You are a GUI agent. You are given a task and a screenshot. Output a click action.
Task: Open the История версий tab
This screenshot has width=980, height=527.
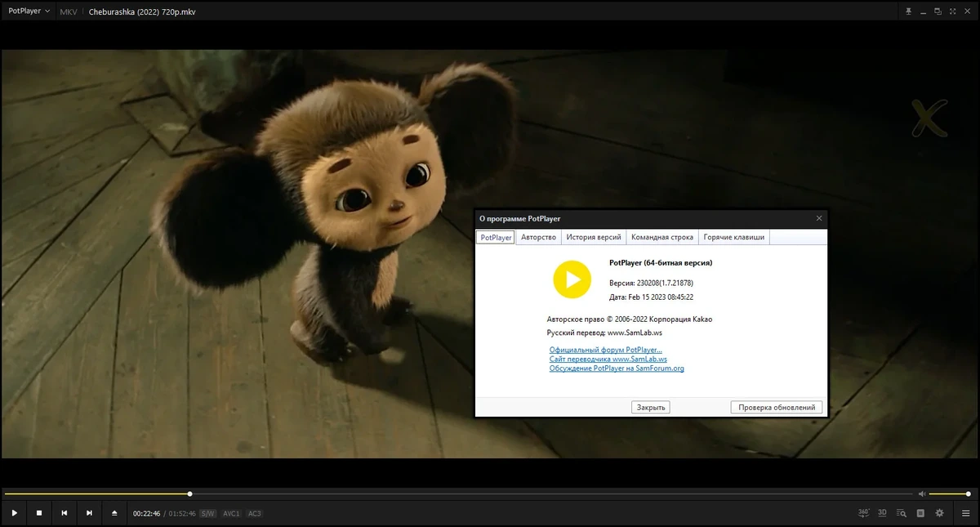(594, 237)
